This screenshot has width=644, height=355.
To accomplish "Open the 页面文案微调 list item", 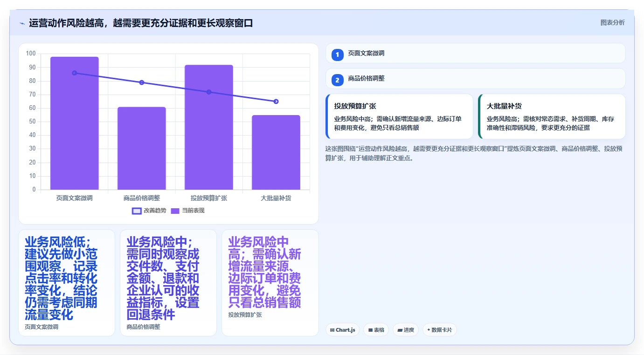I will [475, 53].
